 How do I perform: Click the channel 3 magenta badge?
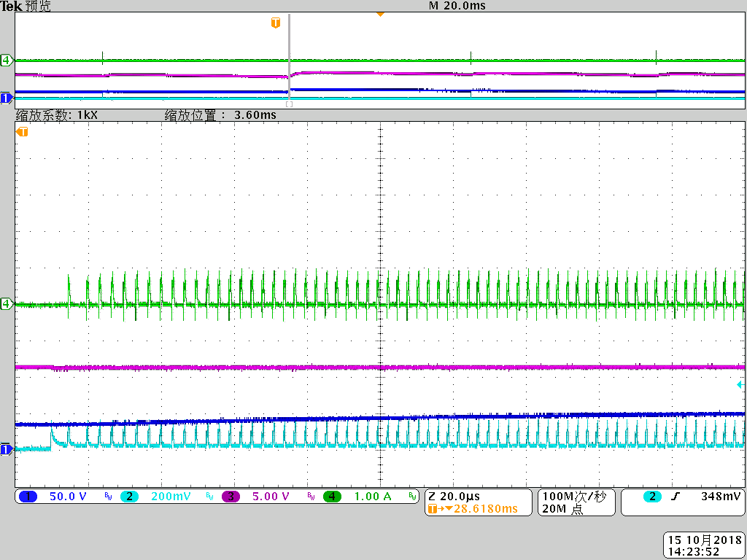pyautogui.click(x=231, y=496)
